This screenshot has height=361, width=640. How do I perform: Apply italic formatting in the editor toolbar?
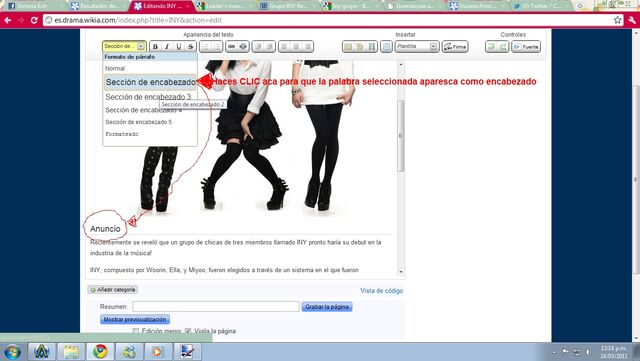[x=167, y=47]
